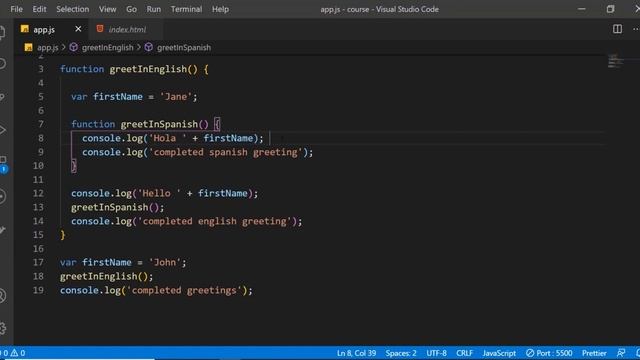Click the Prettier status bar item
Image resolution: width=640 pixels, height=360 pixels.
(x=594, y=353)
